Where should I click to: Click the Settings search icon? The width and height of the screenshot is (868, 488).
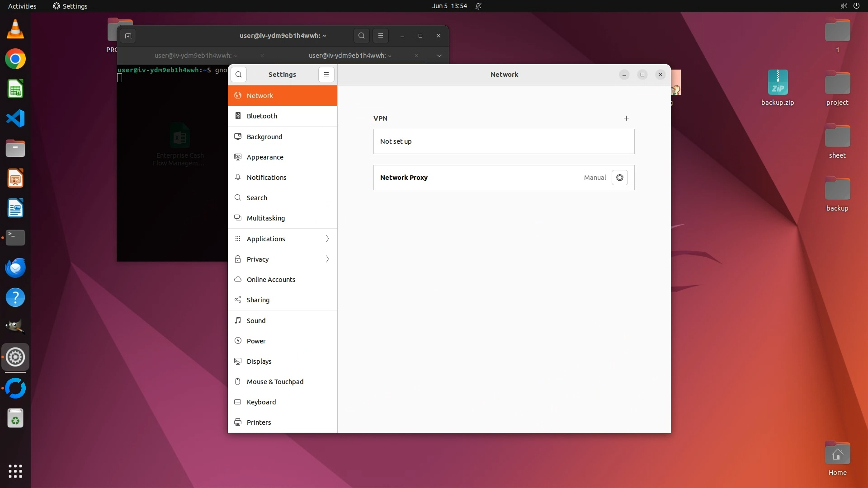(x=239, y=75)
